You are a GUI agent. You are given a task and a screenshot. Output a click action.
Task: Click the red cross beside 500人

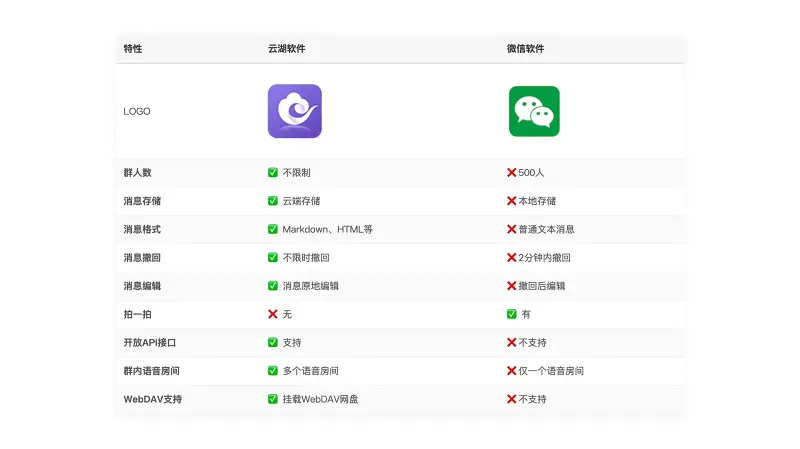click(511, 172)
